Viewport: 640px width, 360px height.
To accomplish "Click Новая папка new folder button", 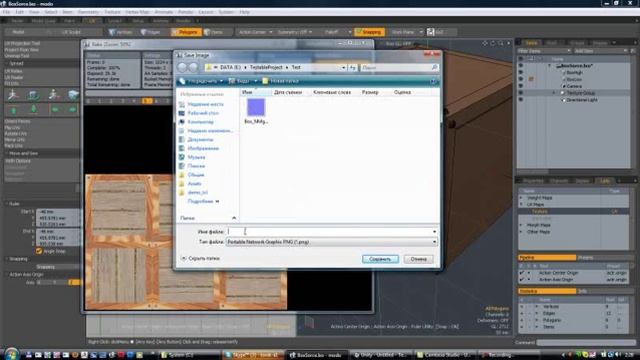I will 281,81.
